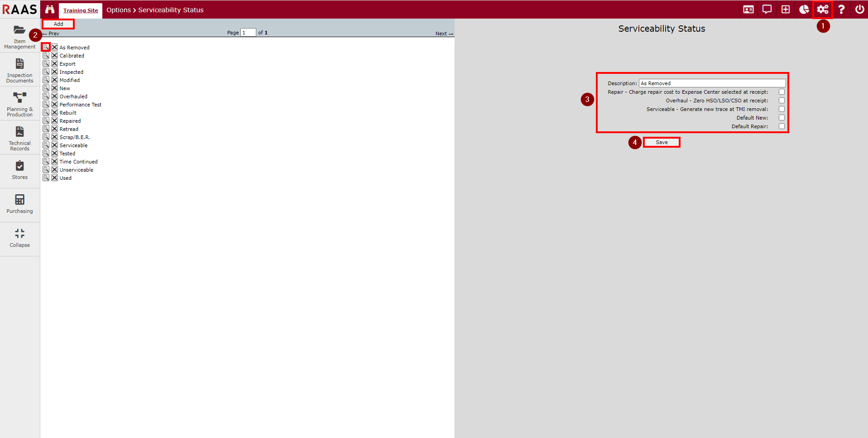Open Technical Records sidebar menu
This screenshot has height=438, width=868.
click(20, 138)
